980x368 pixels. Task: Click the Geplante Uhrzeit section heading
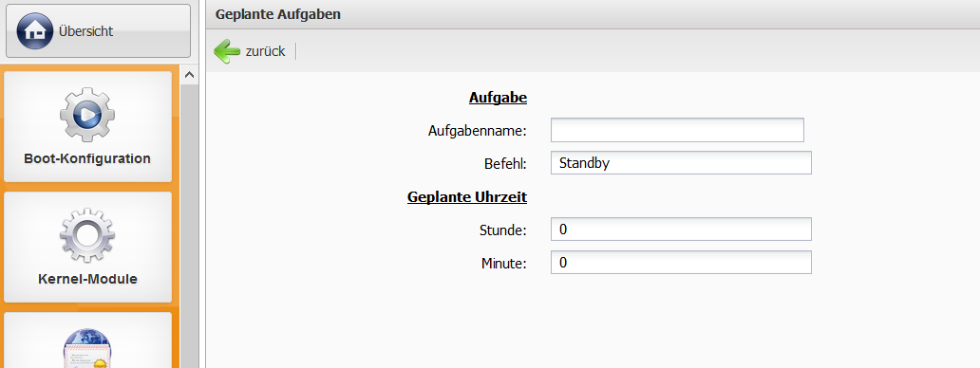tap(467, 197)
